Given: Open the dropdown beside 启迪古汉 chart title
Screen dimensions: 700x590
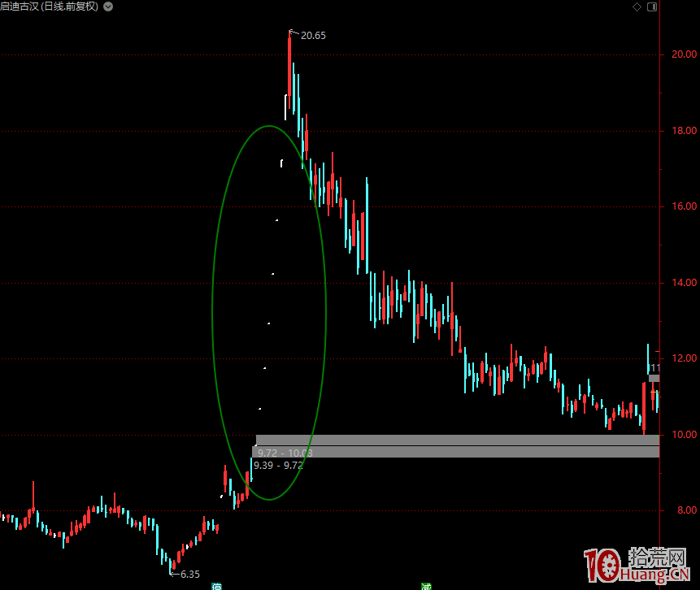Looking at the screenshot, I should pyautogui.click(x=108, y=7).
